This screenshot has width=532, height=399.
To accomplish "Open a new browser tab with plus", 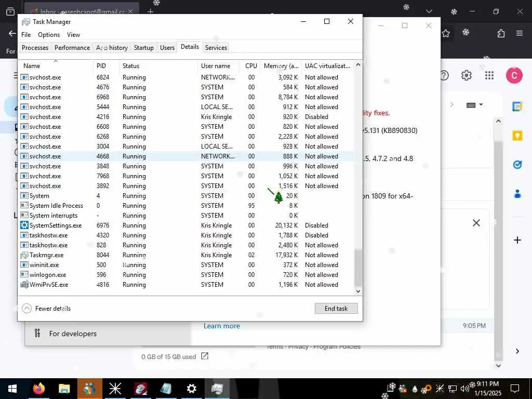I will click(x=150, y=11).
